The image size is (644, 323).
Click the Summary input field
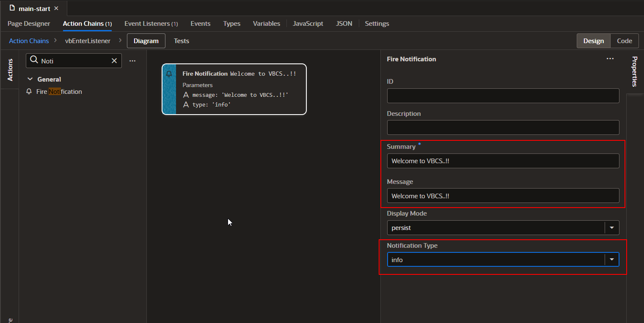(x=503, y=161)
